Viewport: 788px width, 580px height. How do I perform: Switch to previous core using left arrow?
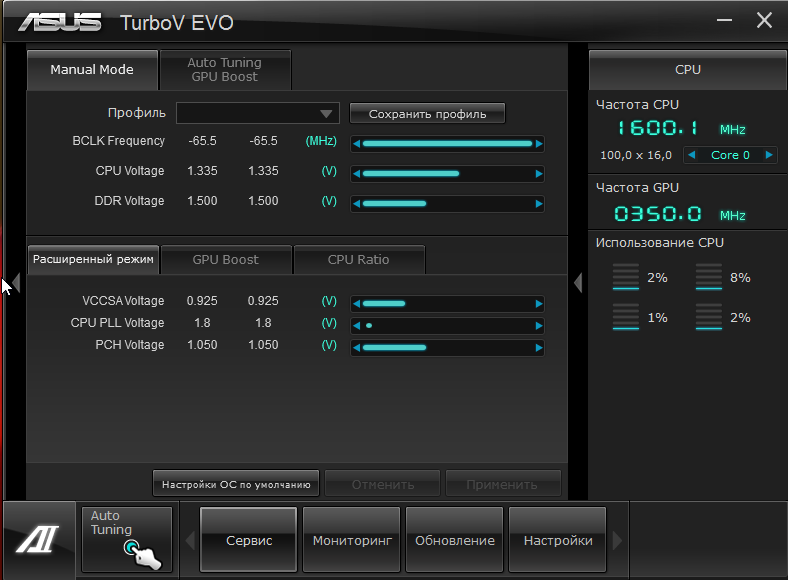[x=692, y=155]
